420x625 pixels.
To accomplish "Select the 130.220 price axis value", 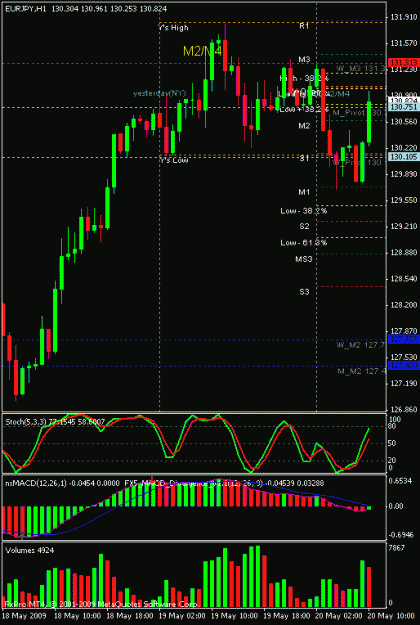I will tap(404, 148).
